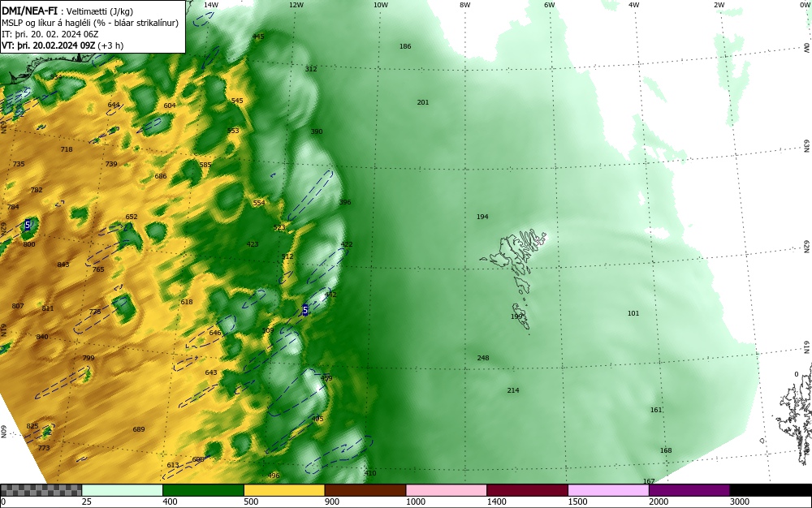The width and height of the screenshot is (812, 508).
Task: Click the map value '422'
Action: tap(347, 245)
